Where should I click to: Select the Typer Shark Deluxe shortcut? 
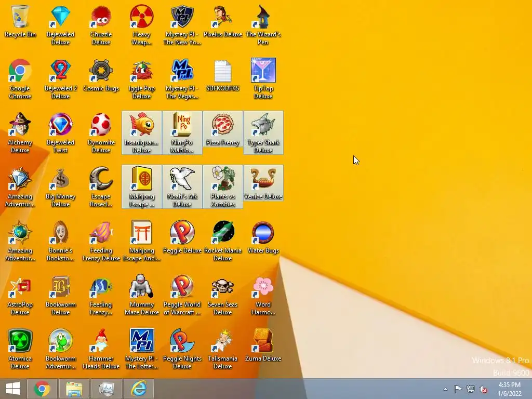click(x=263, y=132)
